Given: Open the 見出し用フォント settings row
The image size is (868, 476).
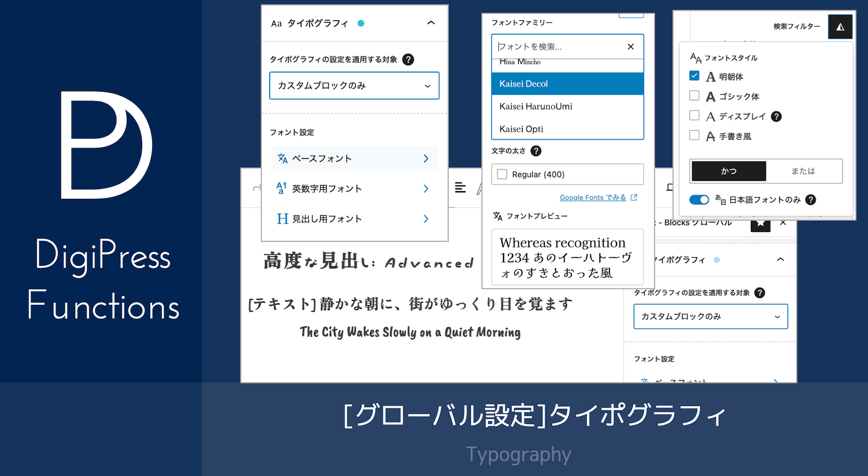Looking at the screenshot, I should point(354,219).
